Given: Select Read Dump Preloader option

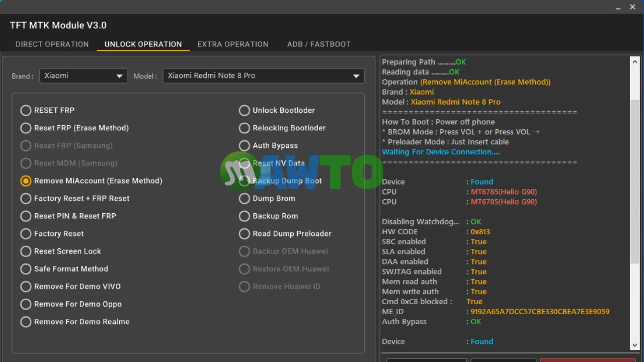Looking at the screenshot, I should pyautogui.click(x=285, y=233).
